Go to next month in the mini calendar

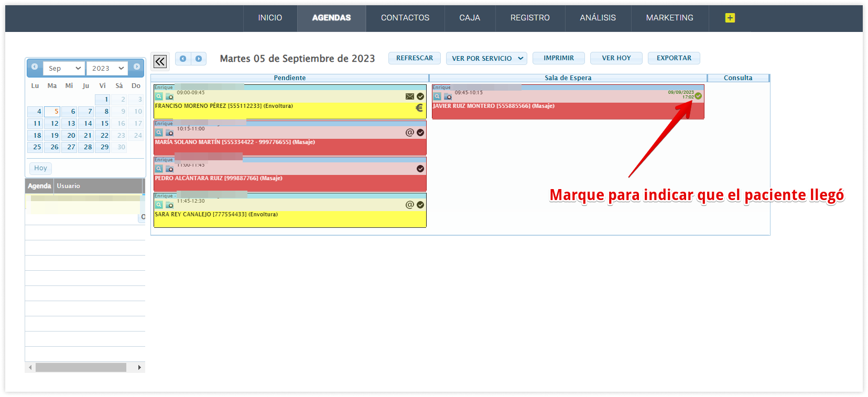click(x=136, y=67)
